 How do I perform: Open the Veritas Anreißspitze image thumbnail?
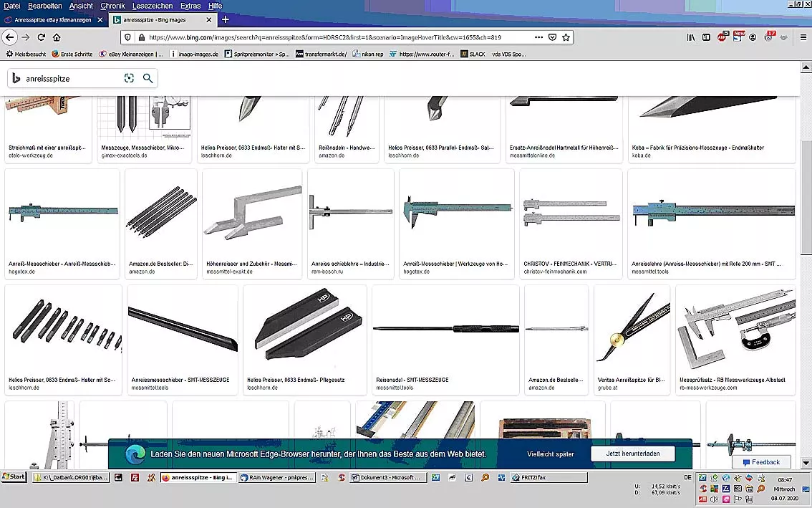click(x=632, y=328)
